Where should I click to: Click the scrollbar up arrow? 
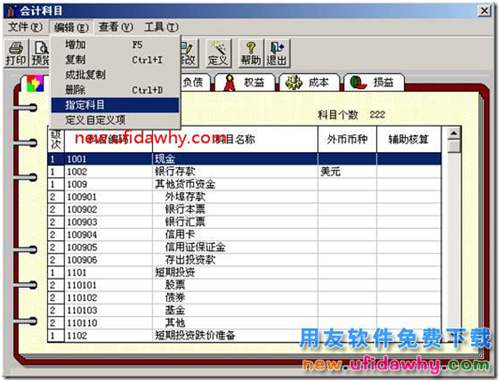tap(453, 134)
